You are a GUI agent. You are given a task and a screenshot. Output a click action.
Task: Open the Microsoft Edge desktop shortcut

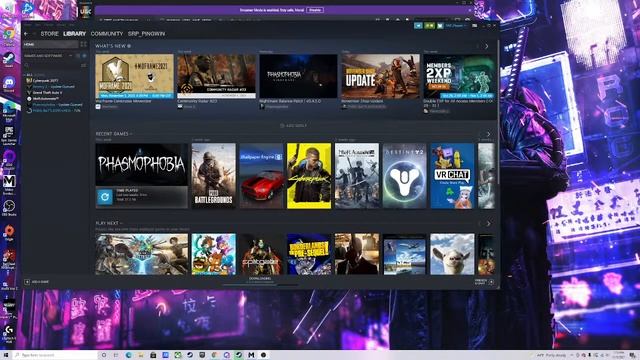[x=9, y=111]
